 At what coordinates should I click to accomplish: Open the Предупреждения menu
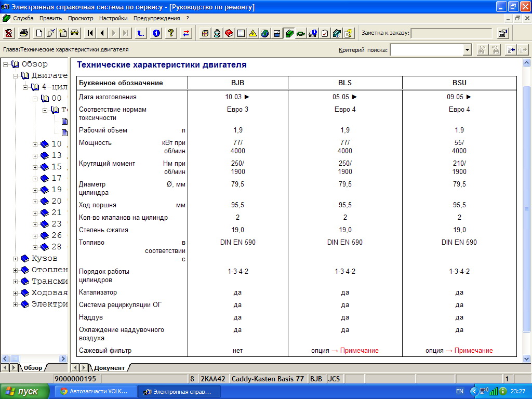pos(157,18)
